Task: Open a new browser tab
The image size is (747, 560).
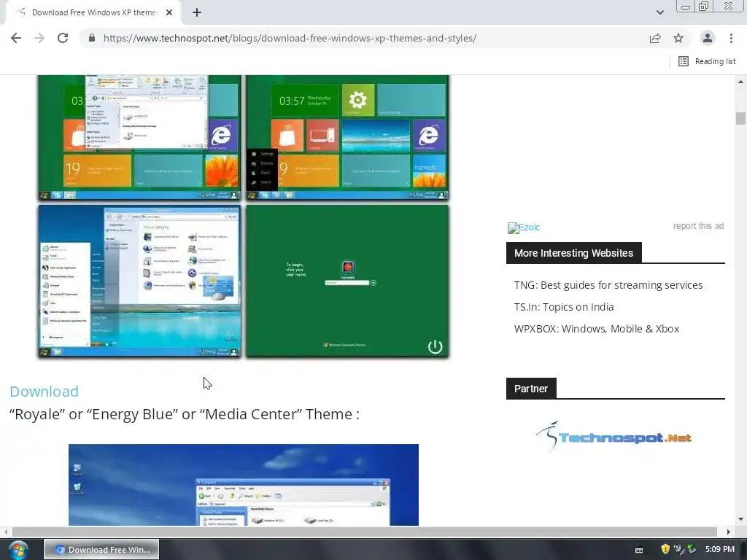Action: click(197, 12)
